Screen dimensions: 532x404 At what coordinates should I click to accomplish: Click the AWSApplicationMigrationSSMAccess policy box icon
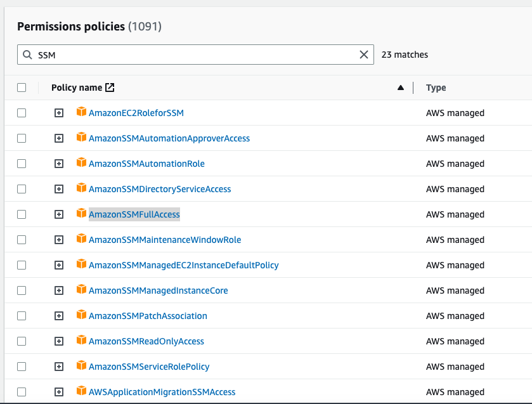point(81,391)
